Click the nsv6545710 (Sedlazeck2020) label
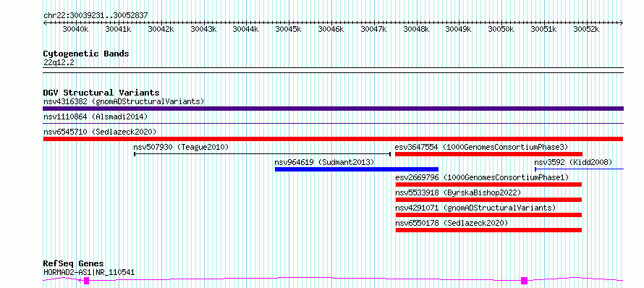This screenshot has height=288, width=644. point(100,132)
